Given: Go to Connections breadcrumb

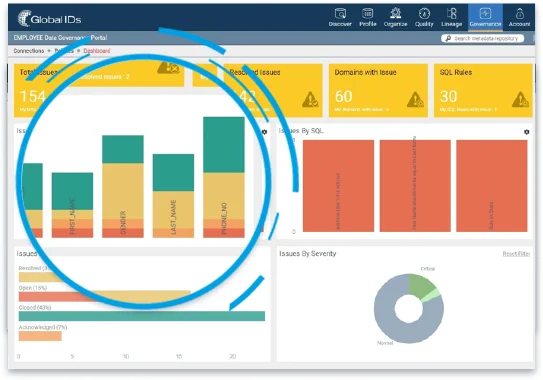Looking at the screenshot, I should click(29, 51).
